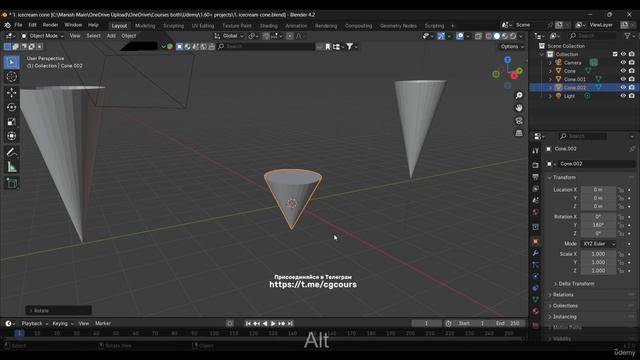
Task: Toggle viewport overlays button
Action: point(460,36)
